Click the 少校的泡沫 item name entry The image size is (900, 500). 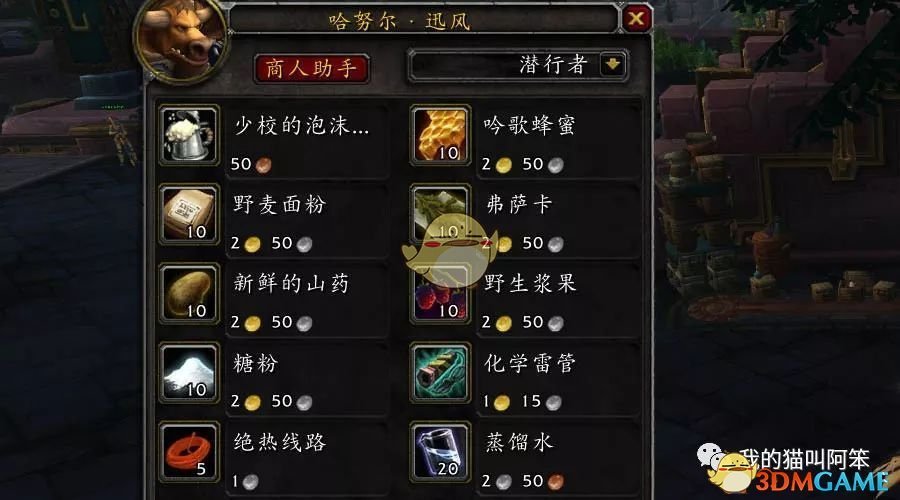(x=301, y=125)
